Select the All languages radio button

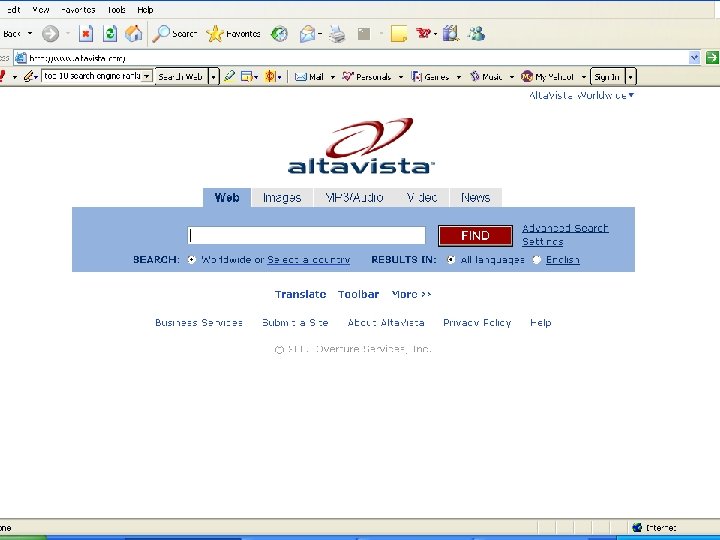click(x=451, y=259)
